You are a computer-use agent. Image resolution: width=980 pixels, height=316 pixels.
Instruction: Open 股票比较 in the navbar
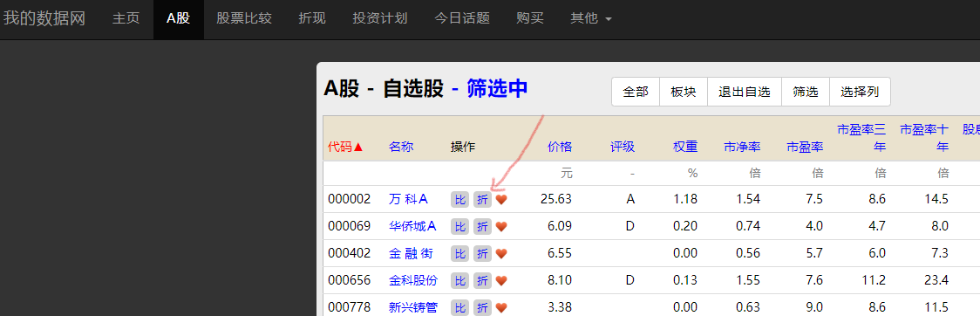click(x=244, y=19)
